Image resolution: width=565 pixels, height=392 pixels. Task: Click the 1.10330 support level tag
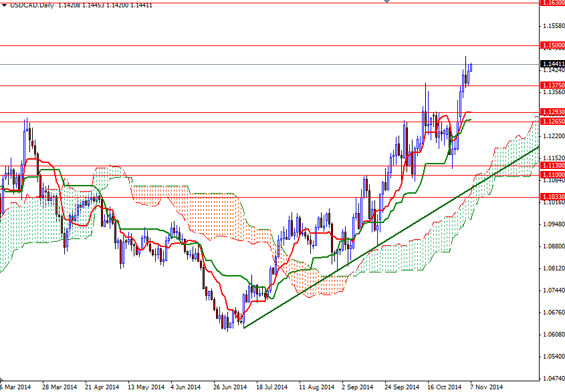coord(550,198)
